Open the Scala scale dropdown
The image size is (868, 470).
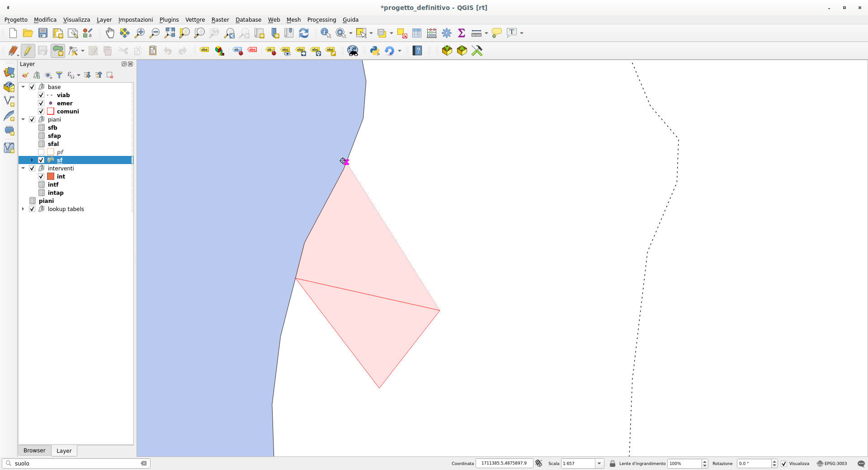point(599,464)
